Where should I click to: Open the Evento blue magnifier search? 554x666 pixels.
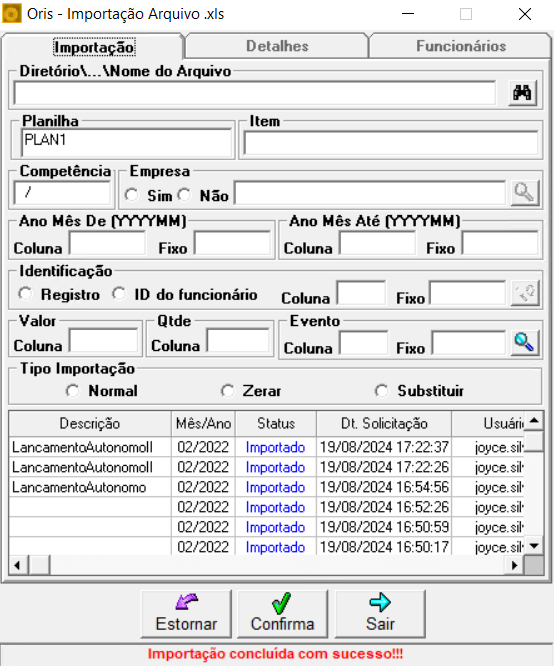(524, 343)
